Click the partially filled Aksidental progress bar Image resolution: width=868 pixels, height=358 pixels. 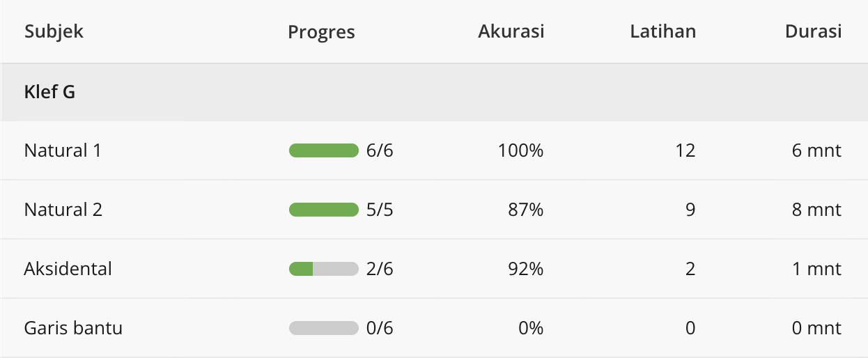323,269
